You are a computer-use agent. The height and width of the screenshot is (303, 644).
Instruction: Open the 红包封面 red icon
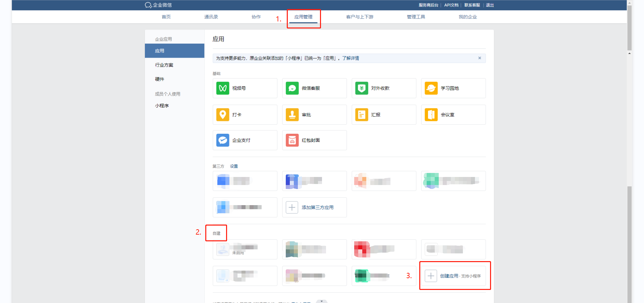pyautogui.click(x=292, y=140)
